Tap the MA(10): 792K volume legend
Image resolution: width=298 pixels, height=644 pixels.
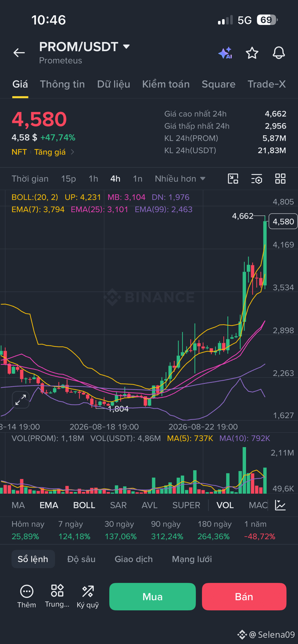[245, 438]
